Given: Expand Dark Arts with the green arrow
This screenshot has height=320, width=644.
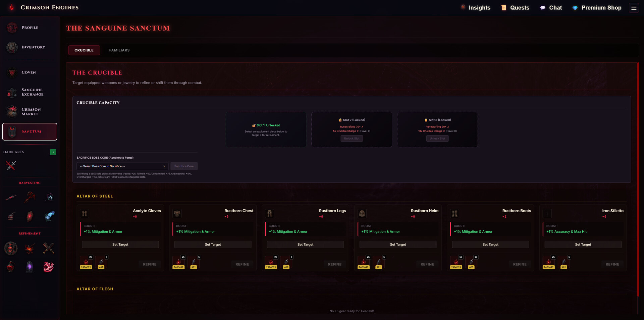Looking at the screenshot, I should coord(53,152).
